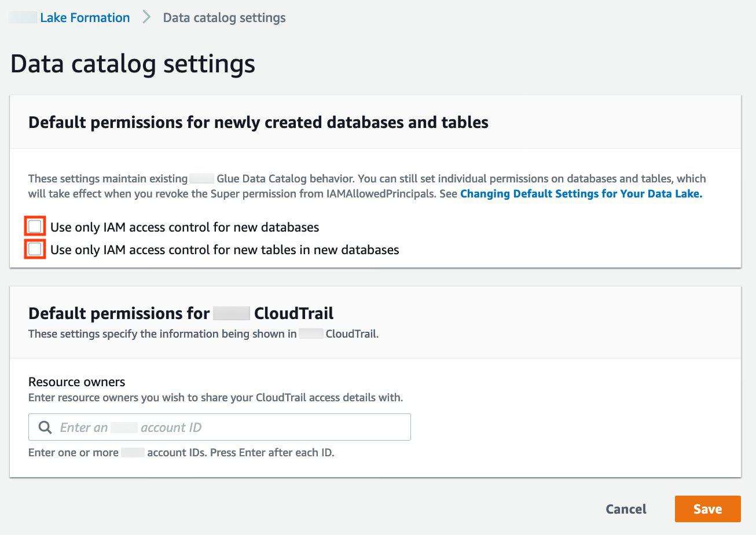Screen dimensions: 756x535
Task: Click the 'information being shown in CloudTrail' subtitle
Action: (203, 334)
